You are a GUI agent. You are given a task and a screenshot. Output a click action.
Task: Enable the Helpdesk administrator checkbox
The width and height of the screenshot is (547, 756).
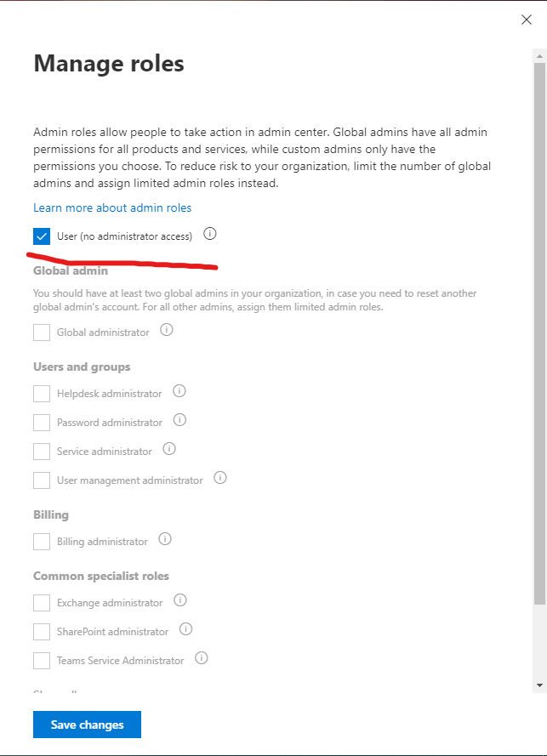(42, 394)
